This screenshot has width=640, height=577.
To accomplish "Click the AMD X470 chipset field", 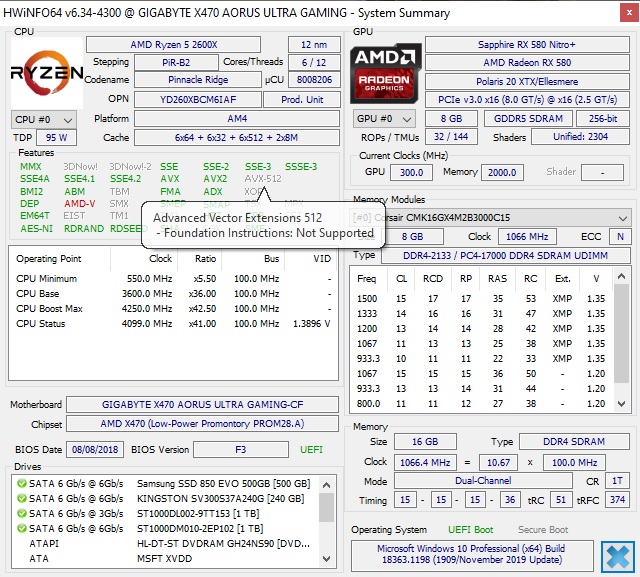I will [202, 424].
